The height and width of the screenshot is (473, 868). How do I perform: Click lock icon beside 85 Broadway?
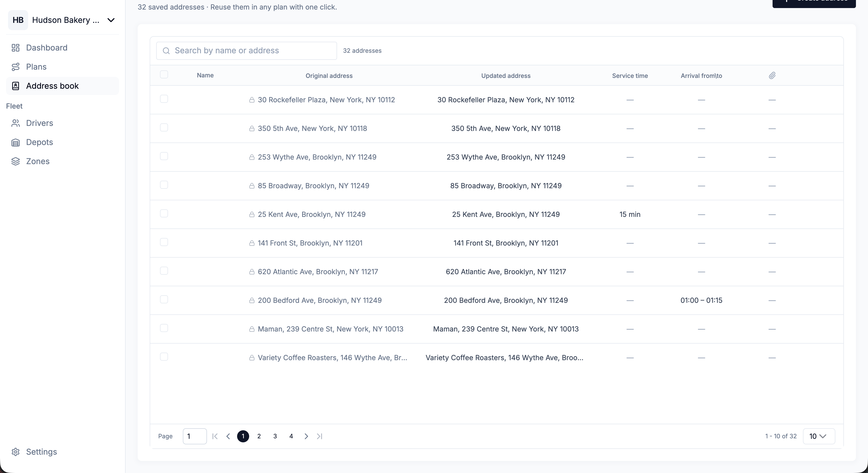coord(252,186)
